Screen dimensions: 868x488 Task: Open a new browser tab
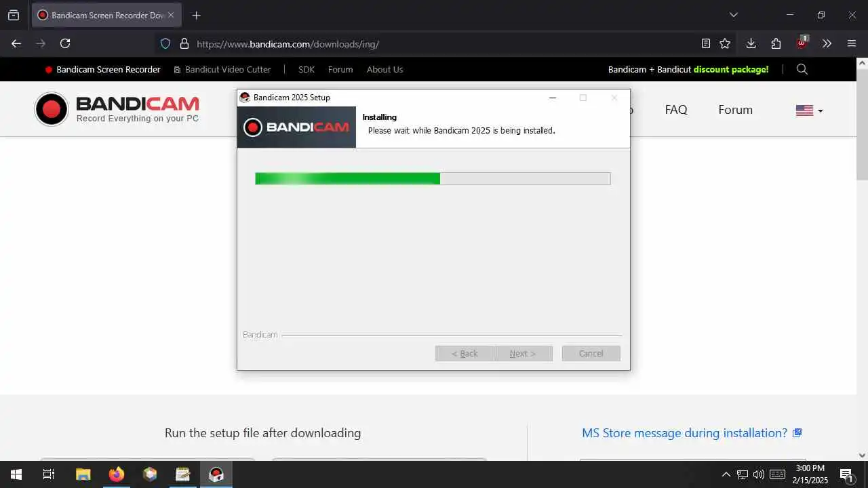(197, 15)
